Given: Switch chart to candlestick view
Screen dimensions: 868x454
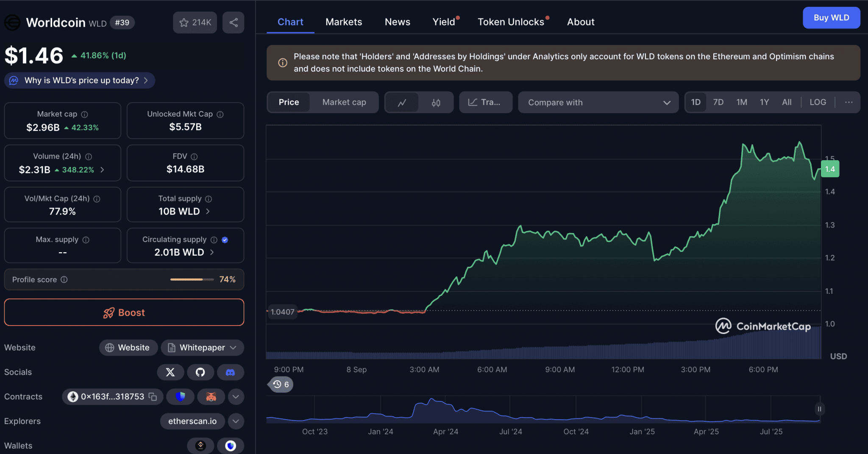Looking at the screenshot, I should (x=436, y=103).
